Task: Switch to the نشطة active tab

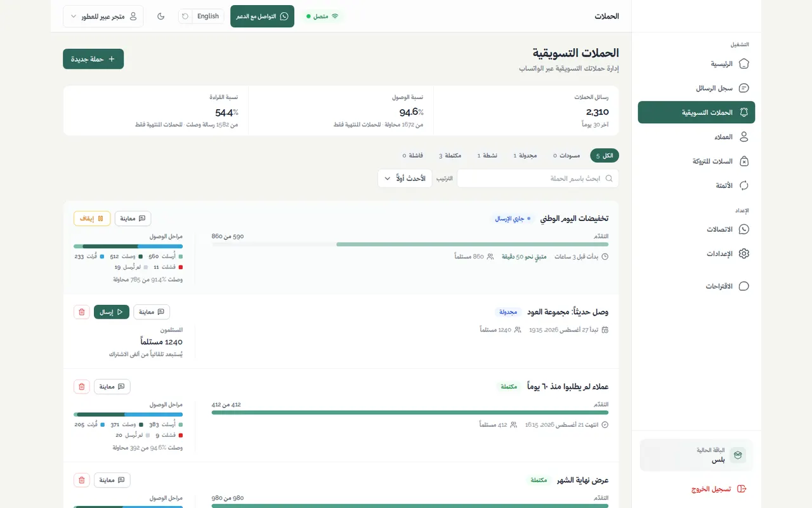Action: tap(488, 156)
